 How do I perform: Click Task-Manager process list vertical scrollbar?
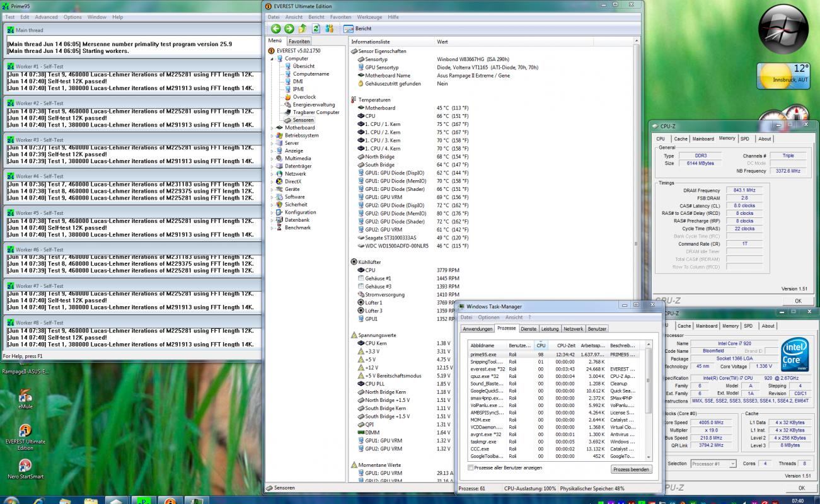648,401
